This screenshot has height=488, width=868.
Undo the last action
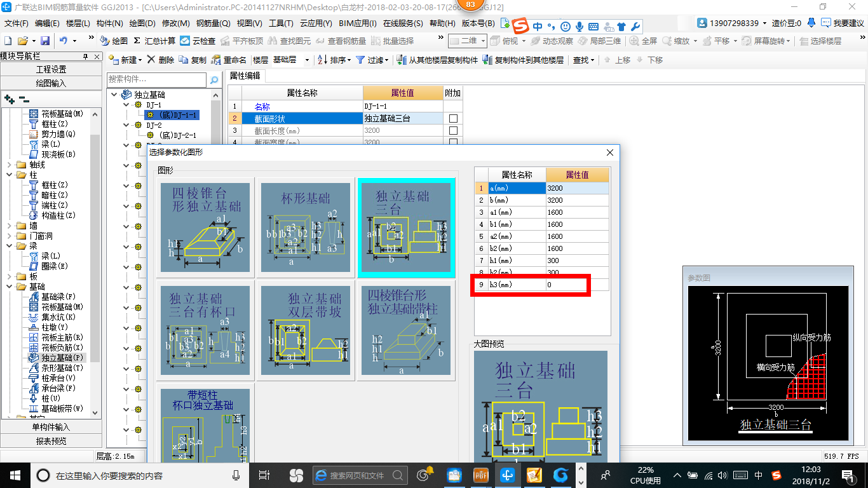pyautogui.click(x=64, y=41)
